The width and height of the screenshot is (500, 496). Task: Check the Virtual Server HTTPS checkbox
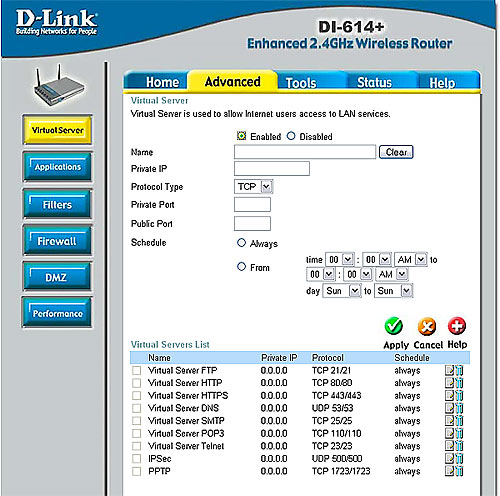(136, 396)
